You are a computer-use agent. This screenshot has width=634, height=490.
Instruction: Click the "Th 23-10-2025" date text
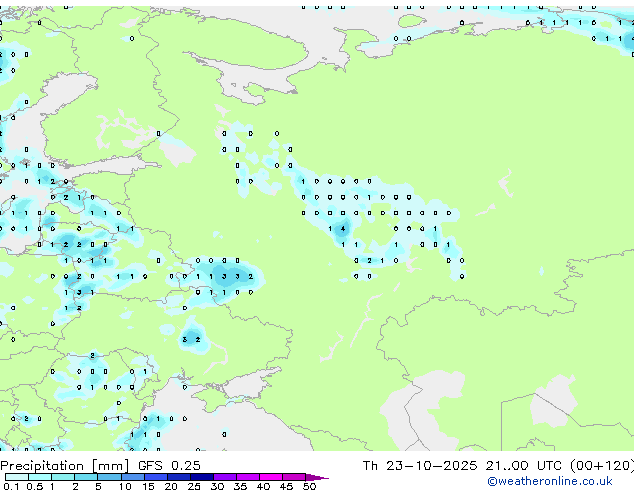[420, 466]
